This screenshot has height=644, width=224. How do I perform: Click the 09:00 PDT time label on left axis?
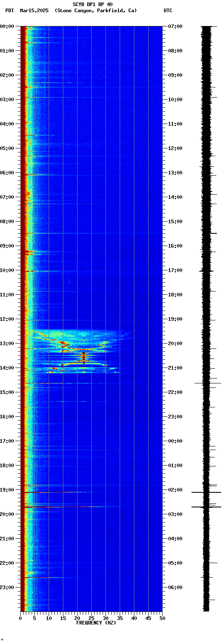click(7, 246)
